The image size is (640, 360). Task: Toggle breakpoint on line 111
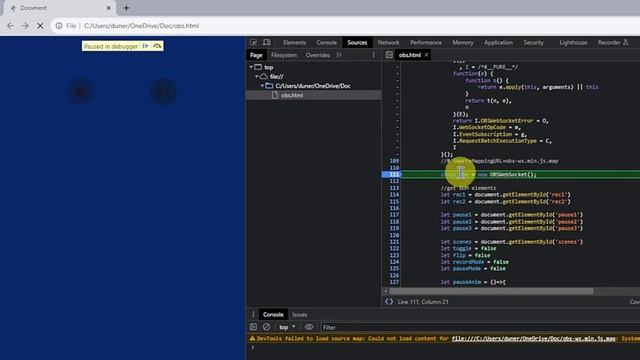[x=394, y=174]
